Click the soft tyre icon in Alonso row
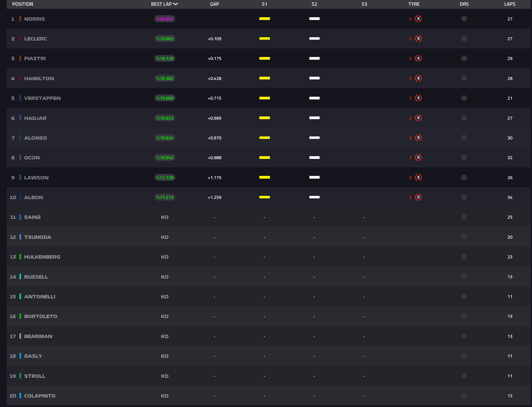Image resolution: width=532 pixels, height=407 pixels. 418,138
